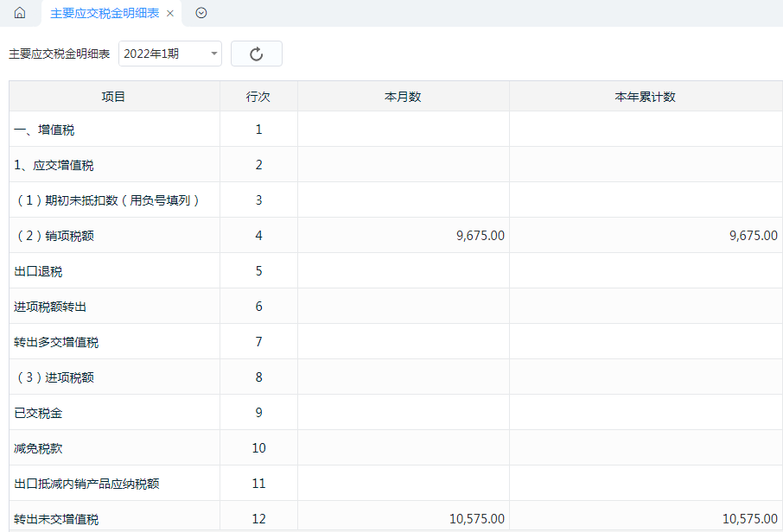Click the 进项税额转出 row label
The image size is (783, 532).
click(x=50, y=307)
